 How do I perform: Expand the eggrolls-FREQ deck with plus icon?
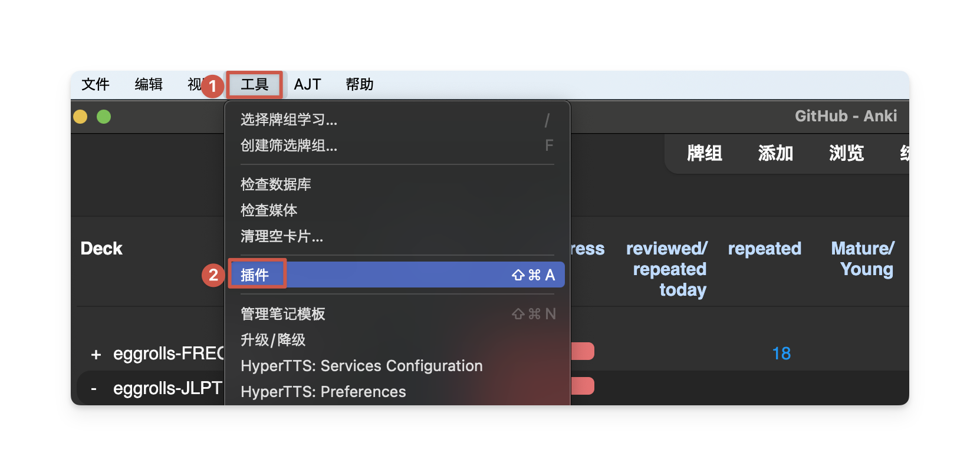pyautogui.click(x=96, y=354)
